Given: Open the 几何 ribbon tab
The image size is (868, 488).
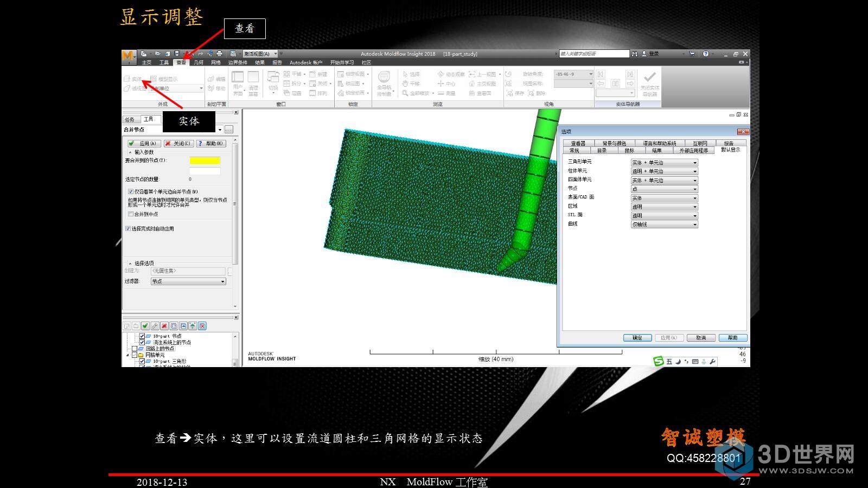Looking at the screenshot, I should [x=199, y=62].
